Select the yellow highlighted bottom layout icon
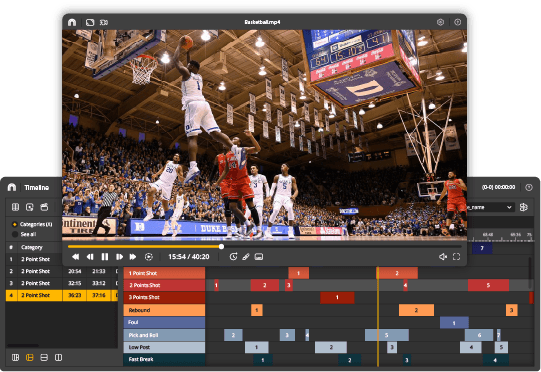The width and height of the screenshot is (541, 372). tap(30, 358)
